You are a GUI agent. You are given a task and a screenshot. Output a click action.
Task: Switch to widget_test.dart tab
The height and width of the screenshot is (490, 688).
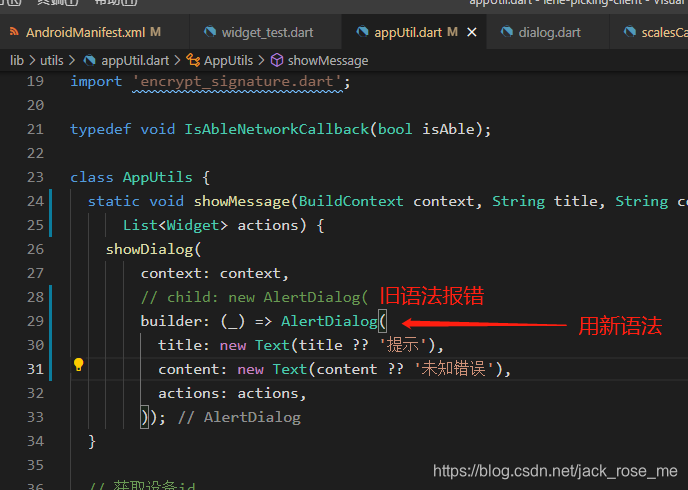coord(265,32)
